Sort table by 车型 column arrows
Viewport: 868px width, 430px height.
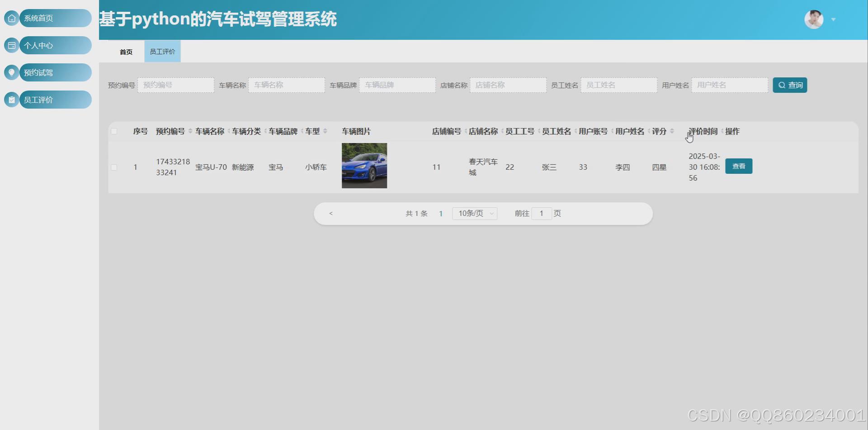click(325, 131)
